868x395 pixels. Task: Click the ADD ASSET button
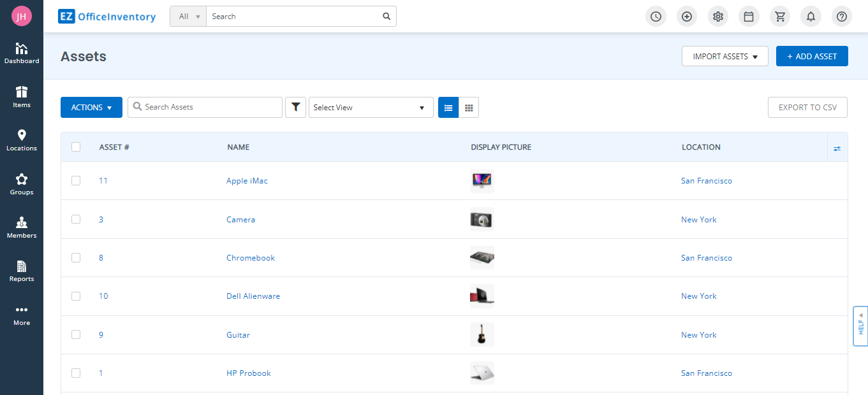point(812,56)
